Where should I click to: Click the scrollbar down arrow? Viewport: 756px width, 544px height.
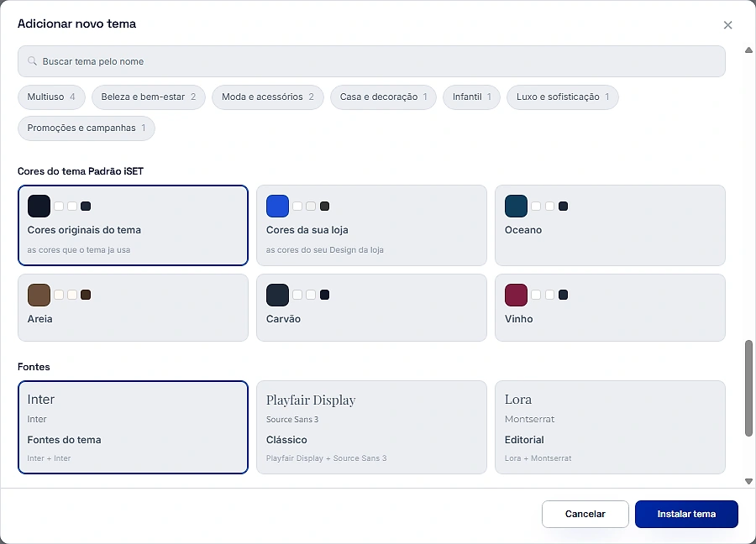(748, 481)
